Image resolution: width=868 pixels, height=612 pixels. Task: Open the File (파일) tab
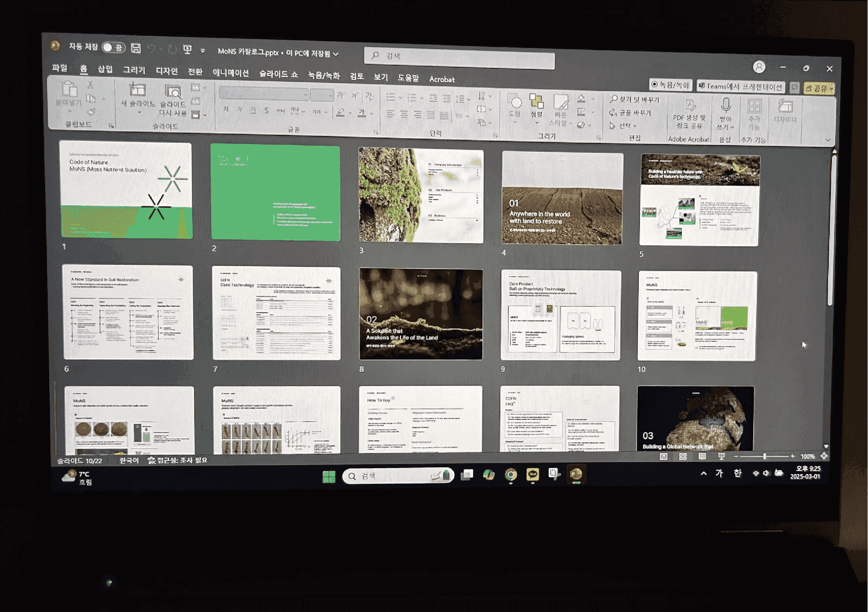click(x=59, y=68)
